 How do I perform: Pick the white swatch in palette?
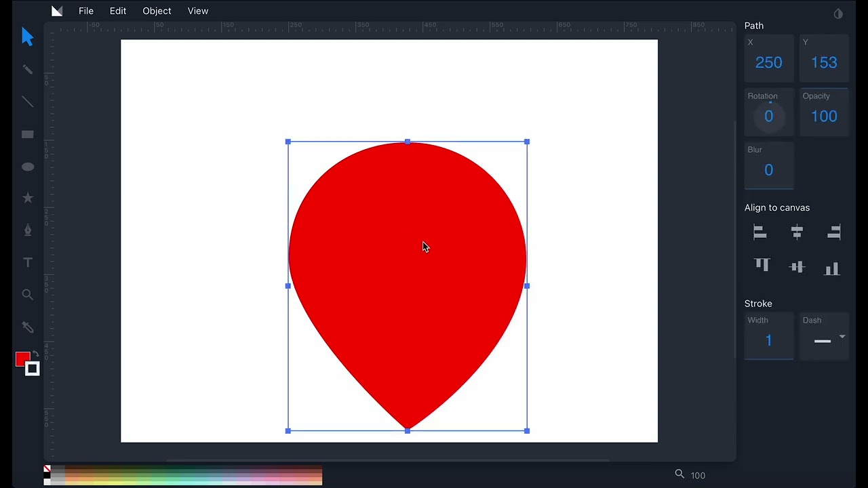[47, 481]
